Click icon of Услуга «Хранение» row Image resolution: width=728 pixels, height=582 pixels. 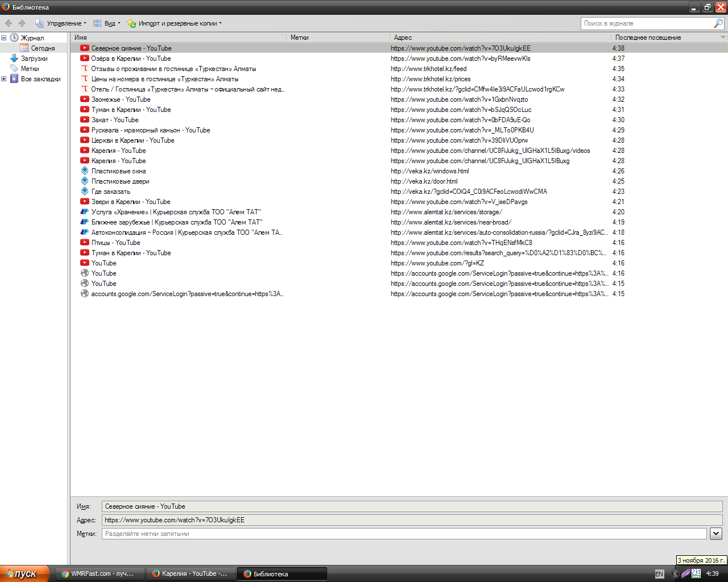(85, 212)
